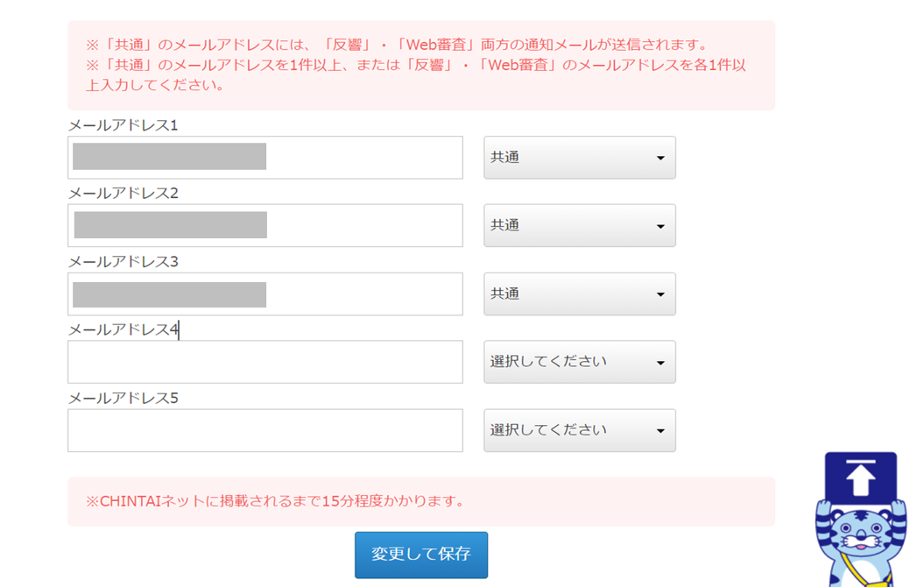Image resolution: width=924 pixels, height=587 pixels.
Task: Focus the empty メールアドレス5 input field
Action: coord(265,430)
